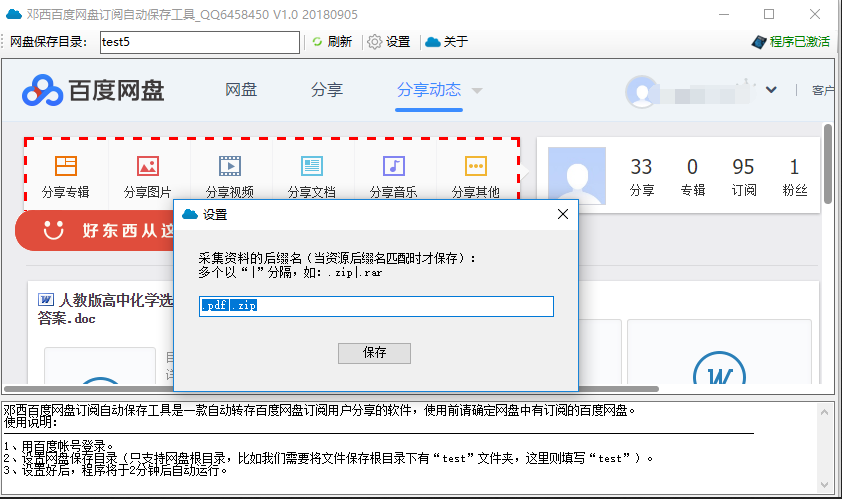The image size is (842, 499).
Task: Click the smiley face on red banner
Action: click(53, 230)
